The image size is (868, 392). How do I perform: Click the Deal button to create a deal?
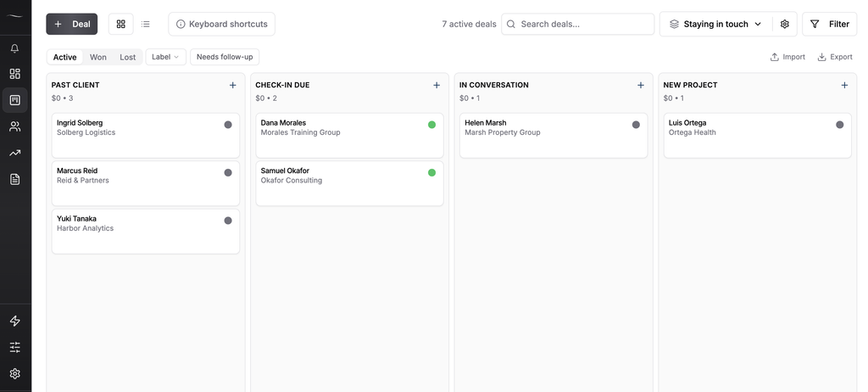coord(72,24)
